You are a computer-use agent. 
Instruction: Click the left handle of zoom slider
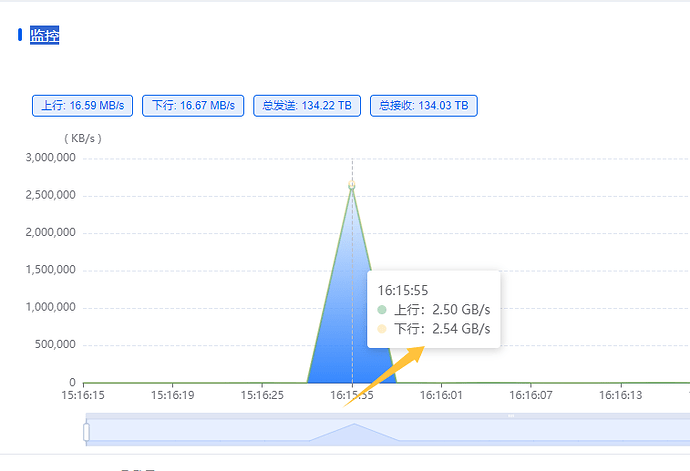coord(86,432)
